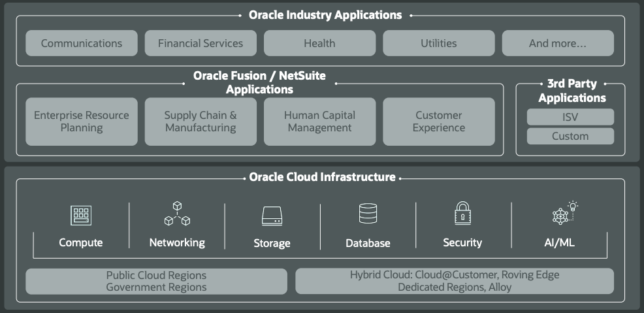The image size is (644, 313).
Task: Click the Storage drive icon
Action: (x=272, y=216)
